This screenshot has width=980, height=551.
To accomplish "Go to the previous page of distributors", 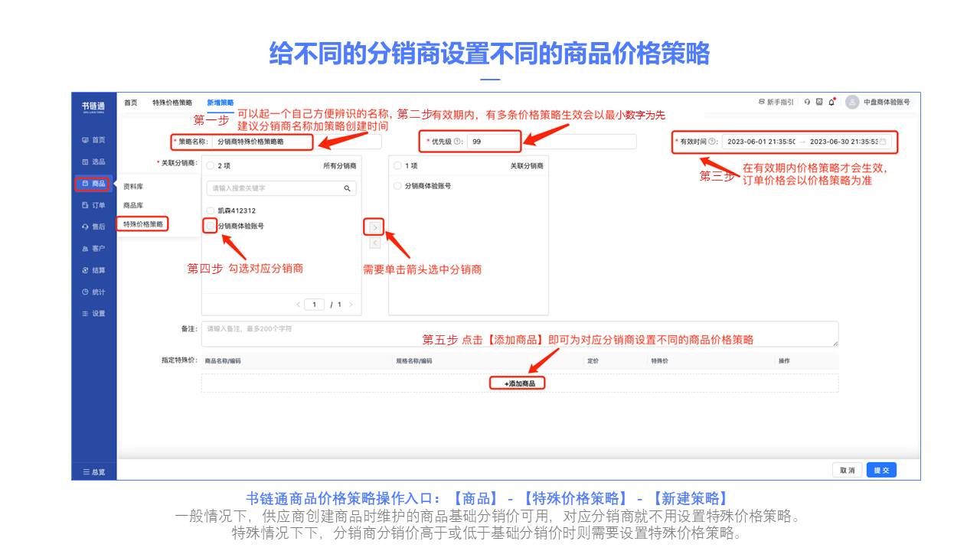I will click(x=299, y=305).
